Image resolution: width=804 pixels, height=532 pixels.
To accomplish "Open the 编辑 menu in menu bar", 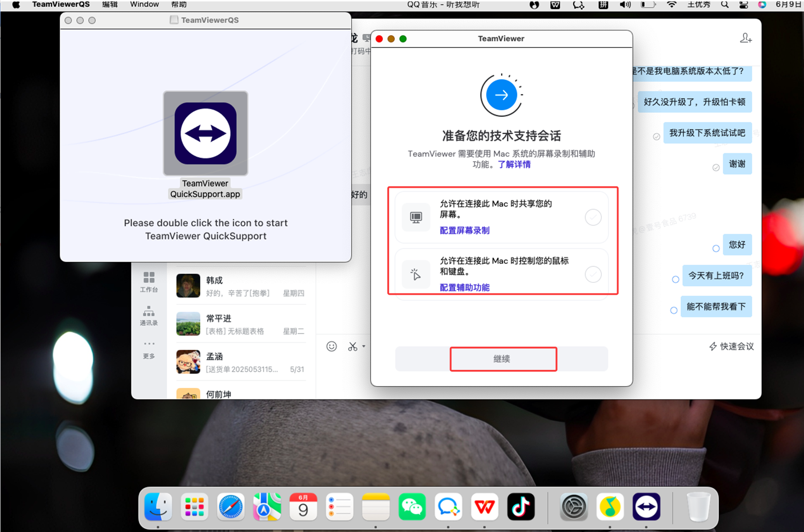I will pos(110,4).
